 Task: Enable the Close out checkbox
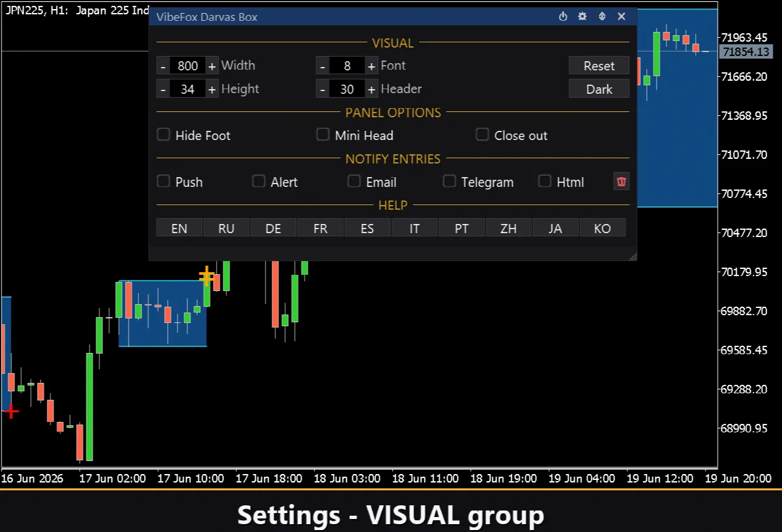tap(482, 135)
